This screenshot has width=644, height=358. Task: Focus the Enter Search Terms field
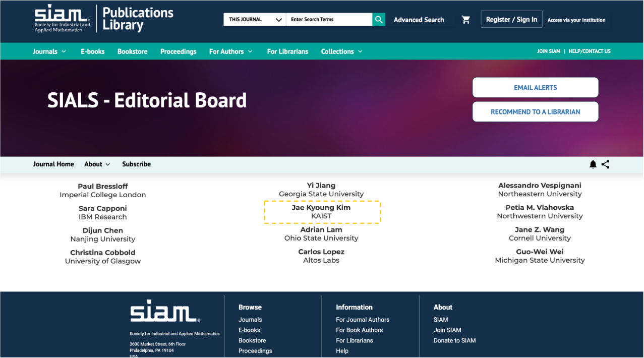pos(329,20)
